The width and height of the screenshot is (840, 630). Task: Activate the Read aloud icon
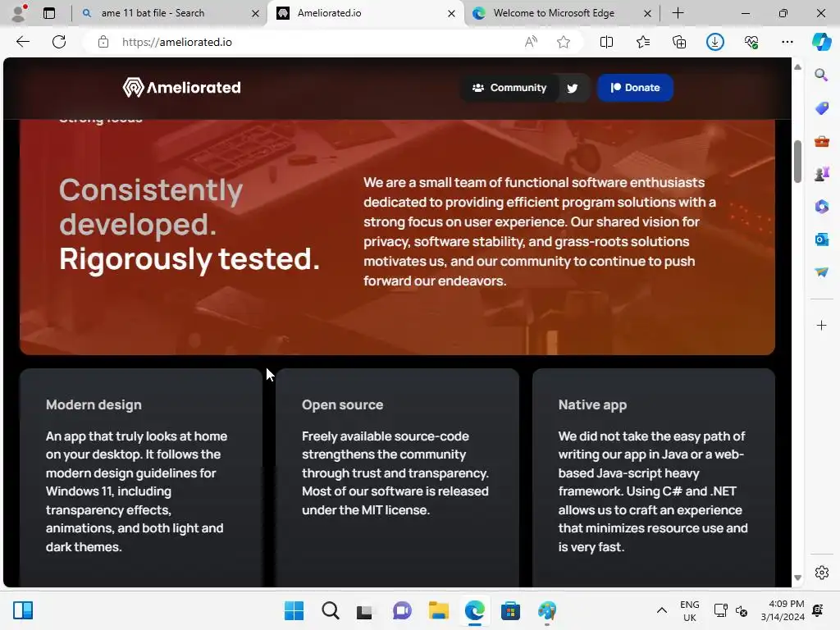click(x=531, y=42)
